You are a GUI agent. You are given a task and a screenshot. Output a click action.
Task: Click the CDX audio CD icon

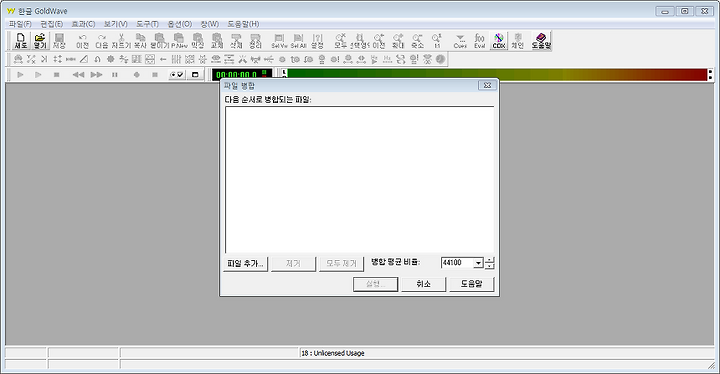coord(499,40)
